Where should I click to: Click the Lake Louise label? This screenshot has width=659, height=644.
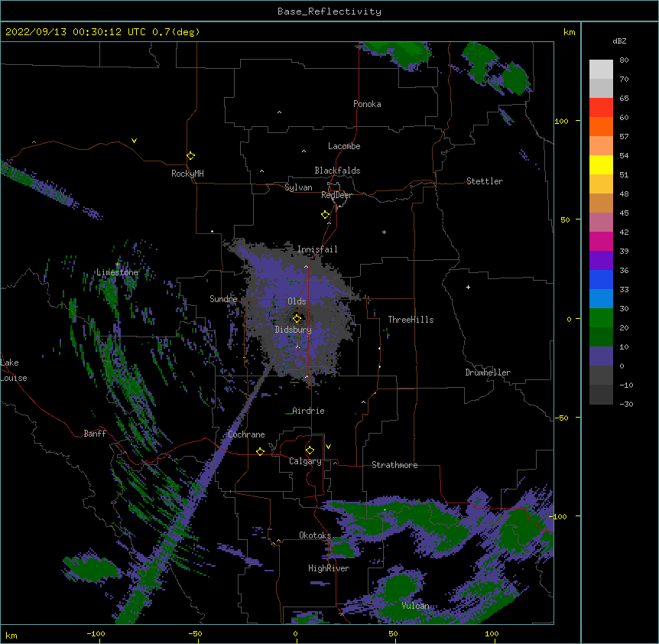(x=14, y=370)
